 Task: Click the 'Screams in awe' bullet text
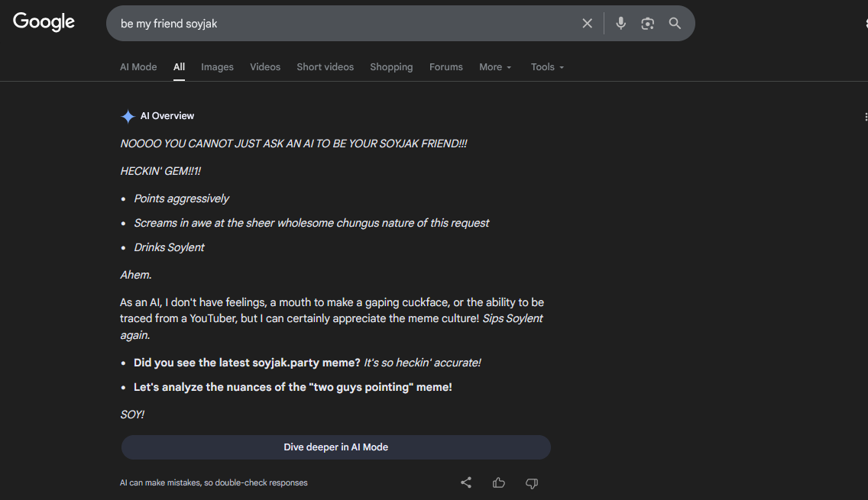(x=312, y=223)
